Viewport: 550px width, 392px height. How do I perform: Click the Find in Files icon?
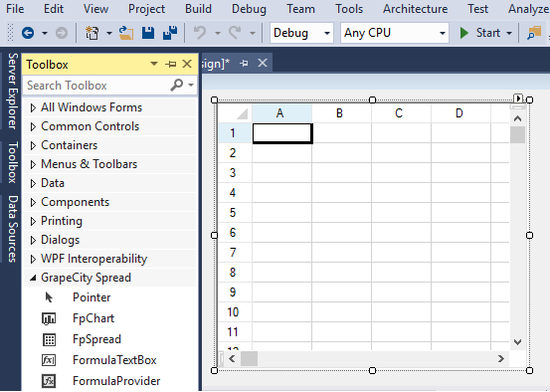(534, 33)
